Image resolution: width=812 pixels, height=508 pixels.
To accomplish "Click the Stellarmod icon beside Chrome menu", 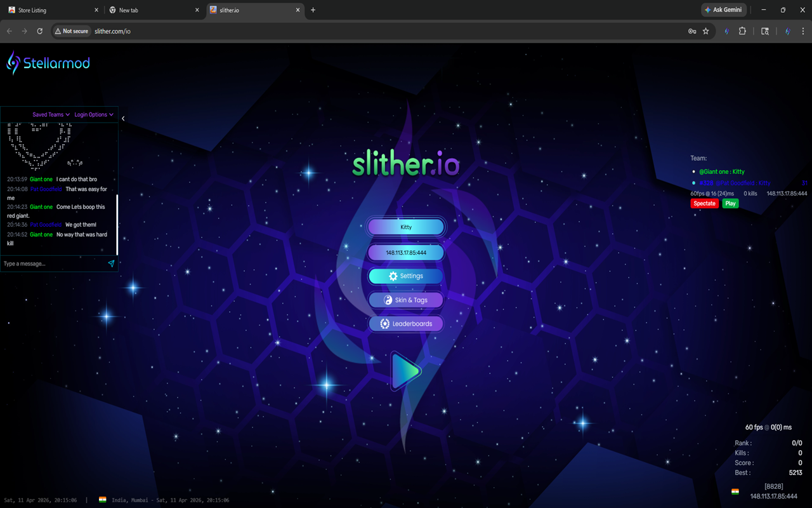I will [787, 31].
